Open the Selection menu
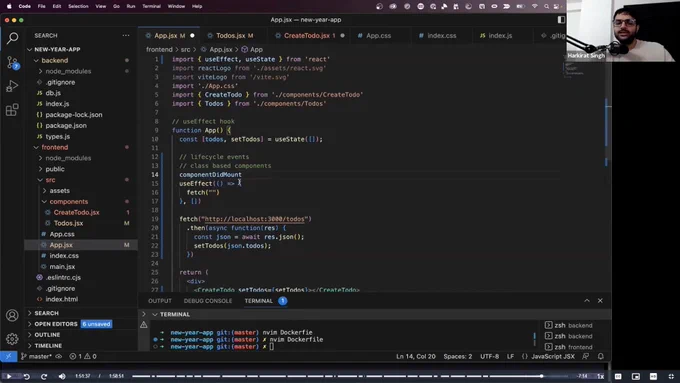 click(x=78, y=7)
